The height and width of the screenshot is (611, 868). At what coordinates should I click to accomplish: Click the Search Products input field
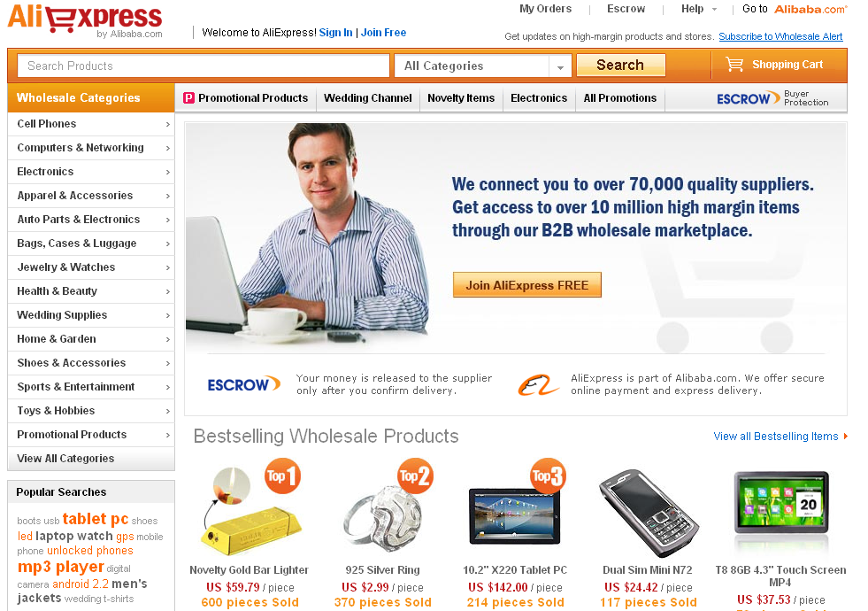pos(204,66)
